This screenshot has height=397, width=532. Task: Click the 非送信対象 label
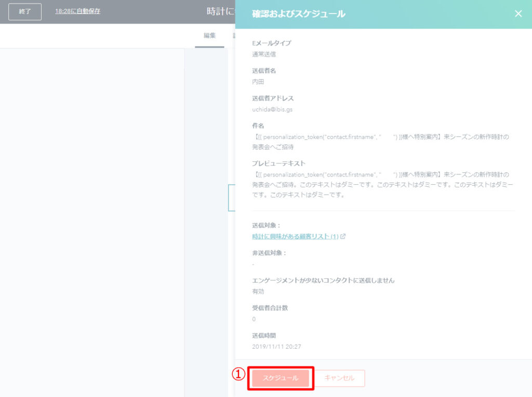click(269, 253)
